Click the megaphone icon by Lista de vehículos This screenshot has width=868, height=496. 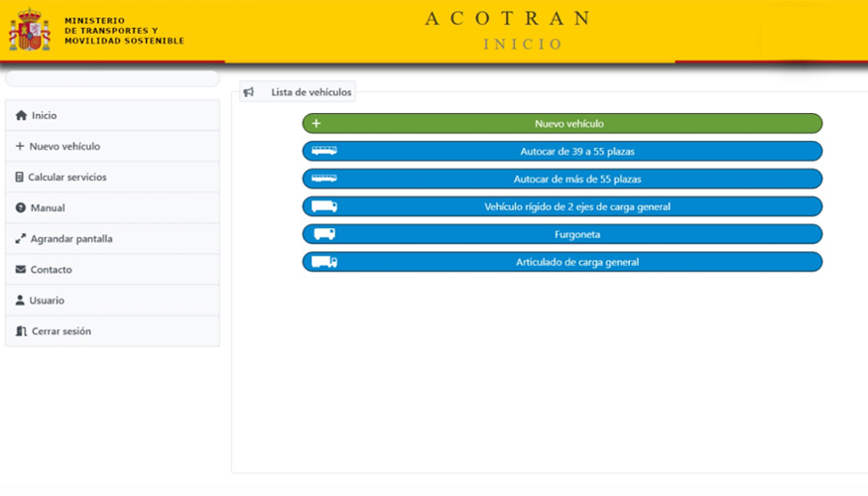pyautogui.click(x=249, y=92)
